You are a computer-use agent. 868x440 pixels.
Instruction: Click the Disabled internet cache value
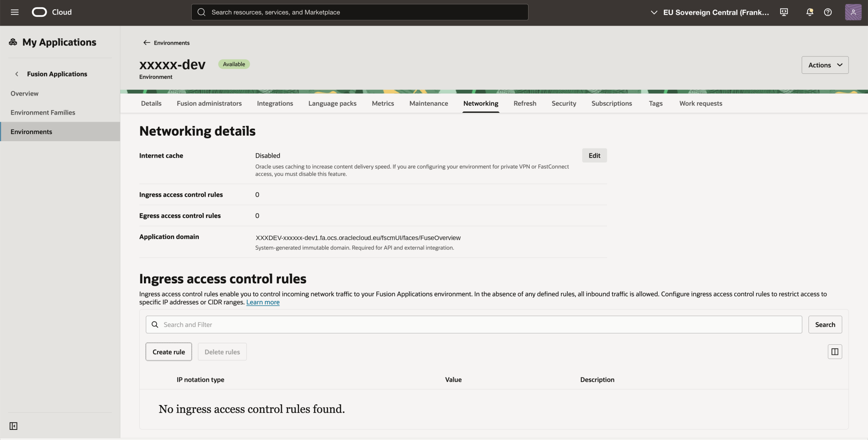(x=268, y=155)
